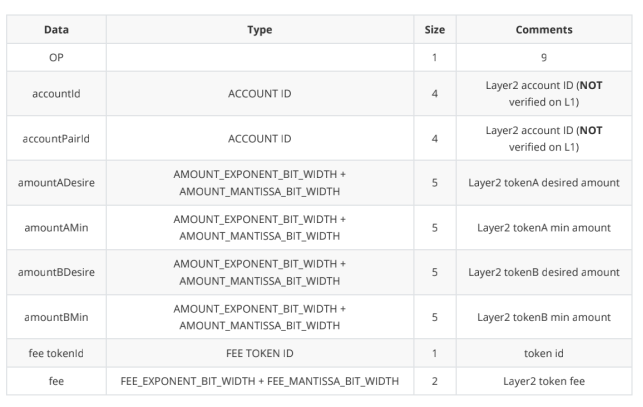Select the amountAMin cell
Viewport: 643px width, 407px height.
[x=56, y=228]
